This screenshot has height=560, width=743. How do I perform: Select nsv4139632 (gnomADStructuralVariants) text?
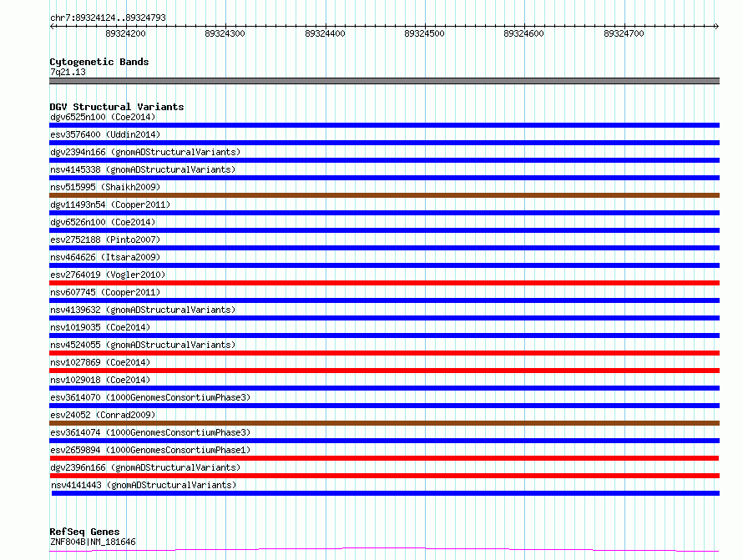143,310
